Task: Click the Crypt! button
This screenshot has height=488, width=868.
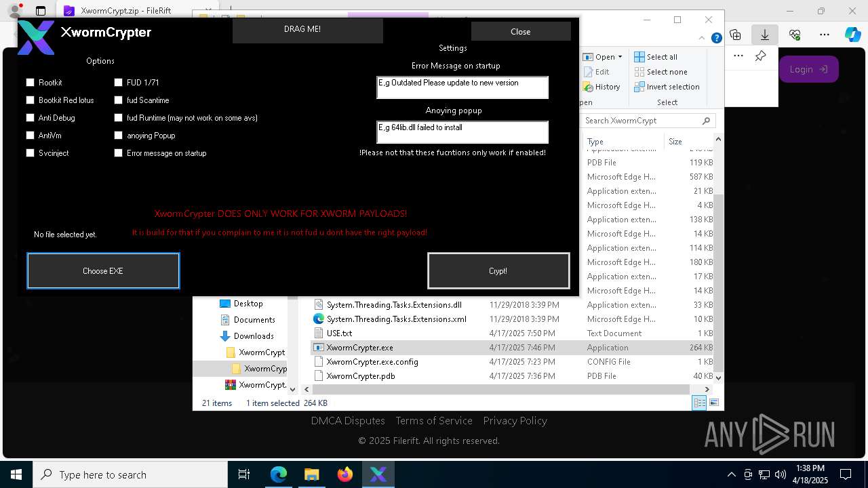Action: pyautogui.click(x=498, y=270)
